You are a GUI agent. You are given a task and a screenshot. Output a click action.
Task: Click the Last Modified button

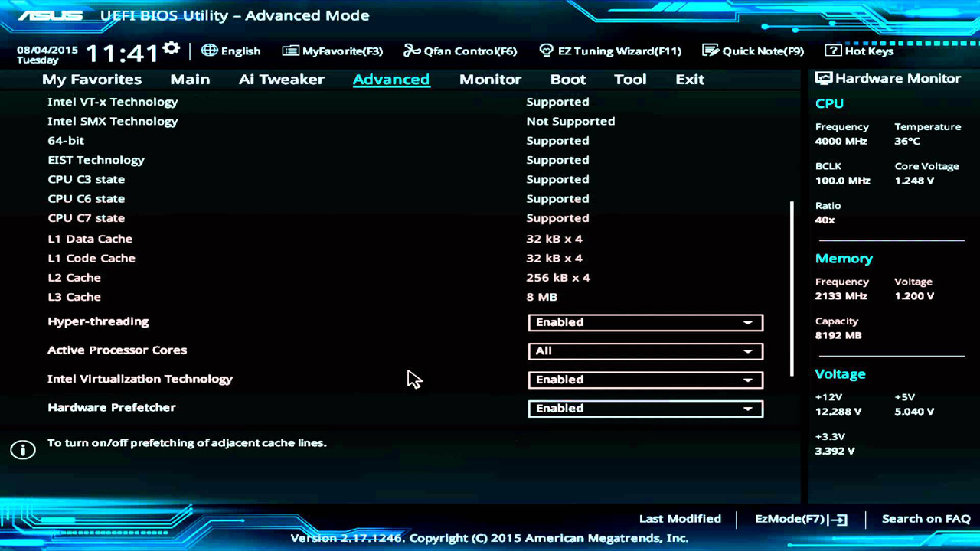click(680, 519)
